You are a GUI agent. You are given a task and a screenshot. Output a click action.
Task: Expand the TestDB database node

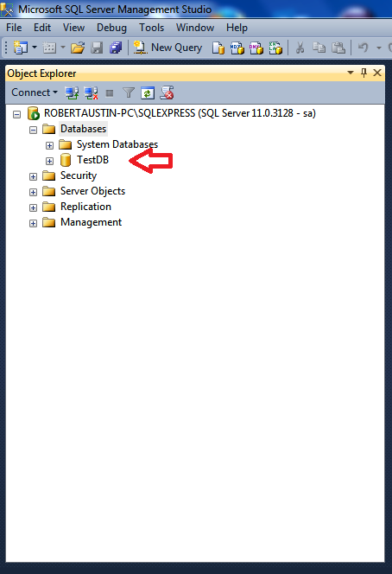click(49, 161)
